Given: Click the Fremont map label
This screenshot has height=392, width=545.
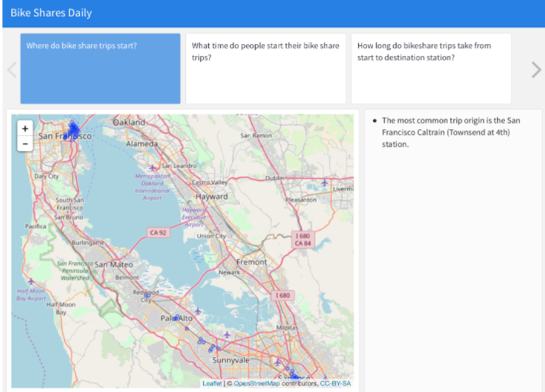Looking at the screenshot, I should point(252,262).
